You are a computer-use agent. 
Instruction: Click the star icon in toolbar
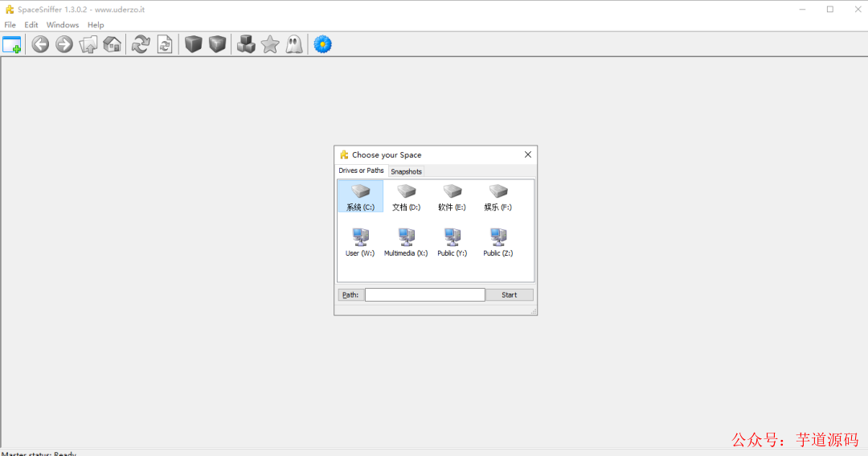click(x=270, y=44)
